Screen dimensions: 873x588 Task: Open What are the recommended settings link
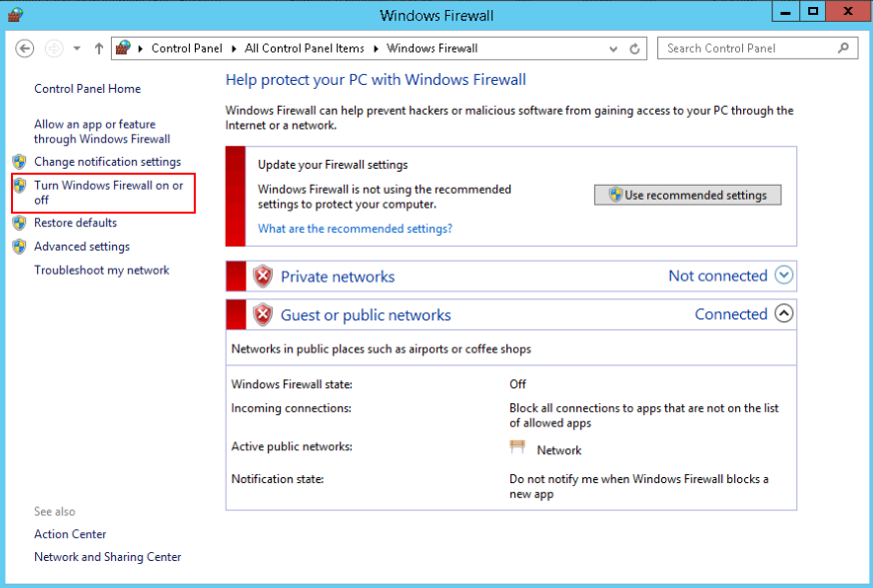coord(355,229)
